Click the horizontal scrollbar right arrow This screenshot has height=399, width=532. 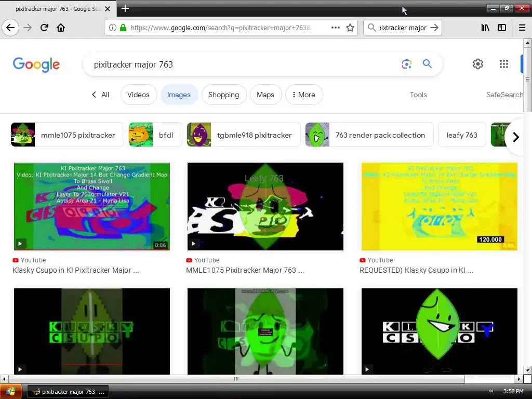click(518, 379)
